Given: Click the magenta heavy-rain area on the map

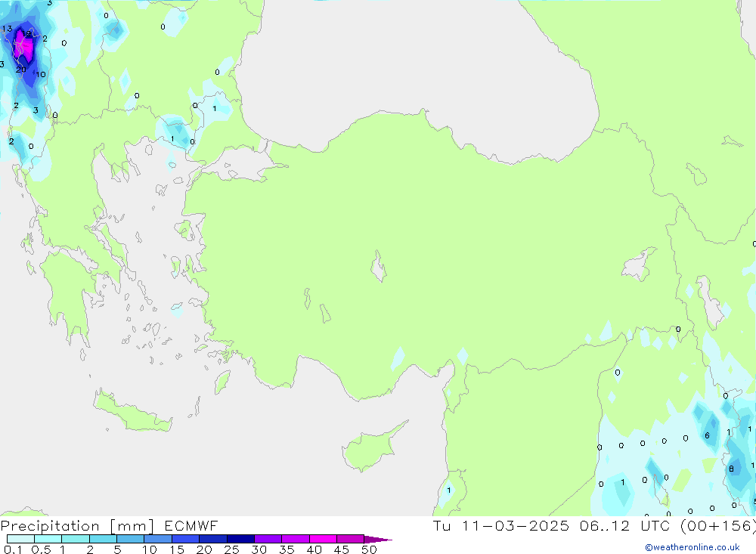Looking at the screenshot, I should (x=25, y=48).
